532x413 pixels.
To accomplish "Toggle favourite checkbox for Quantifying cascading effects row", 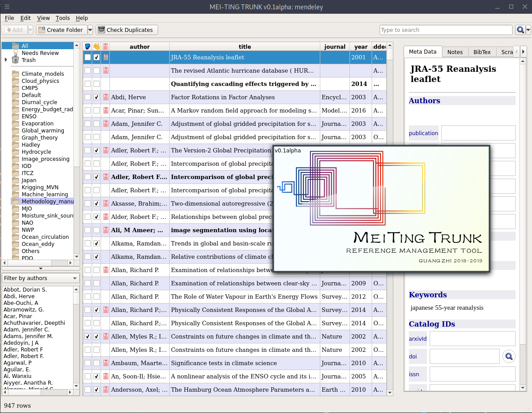I will coord(88,84).
